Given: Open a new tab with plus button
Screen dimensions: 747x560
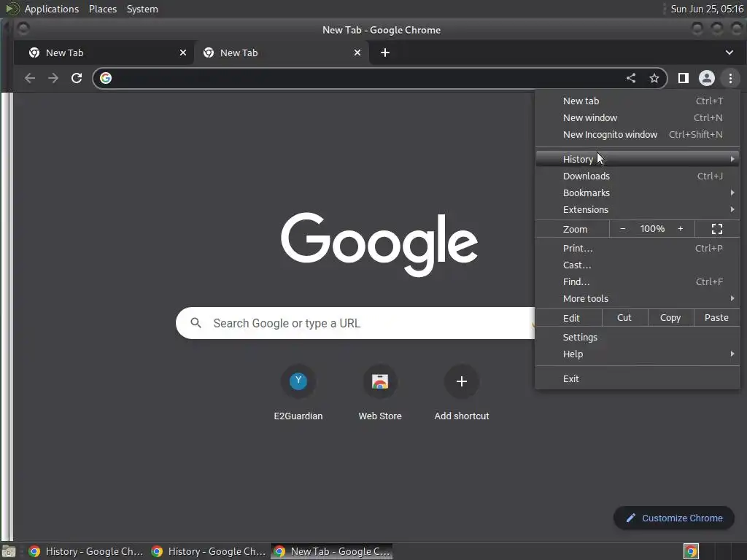Looking at the screenshot, I should [385, 52].
